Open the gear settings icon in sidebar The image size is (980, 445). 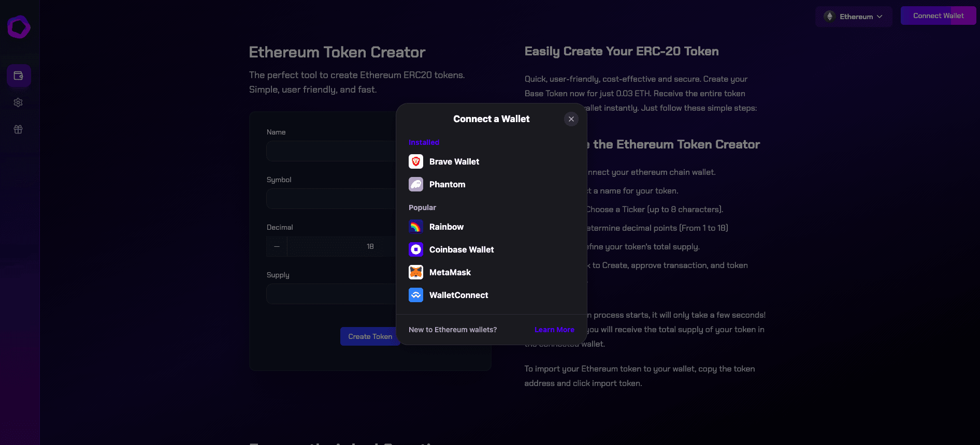coord(18,102)
